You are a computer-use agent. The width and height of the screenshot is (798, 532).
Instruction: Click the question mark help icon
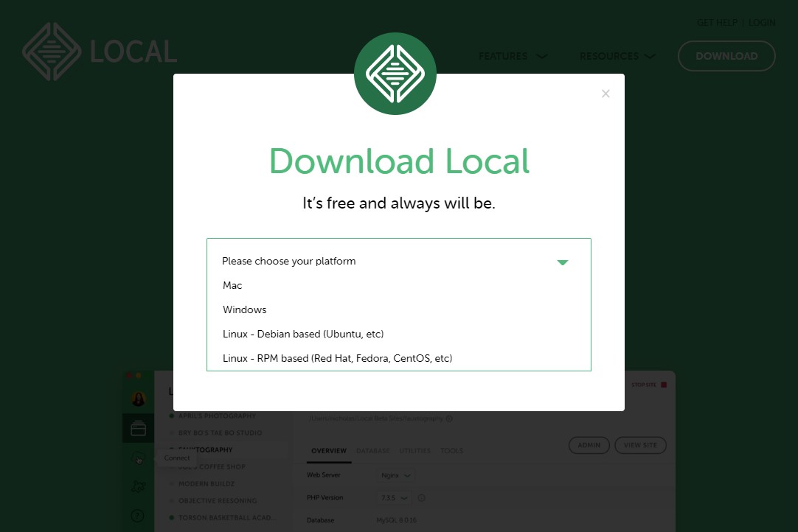click(138, 516)
